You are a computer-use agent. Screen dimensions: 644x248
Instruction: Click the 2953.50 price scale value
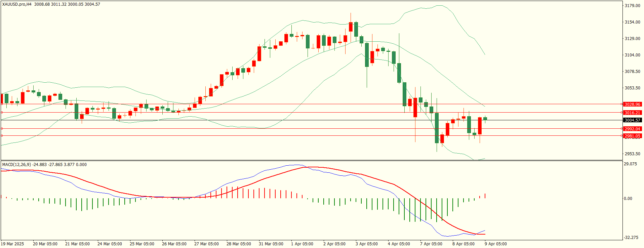(x=632, y=154)
